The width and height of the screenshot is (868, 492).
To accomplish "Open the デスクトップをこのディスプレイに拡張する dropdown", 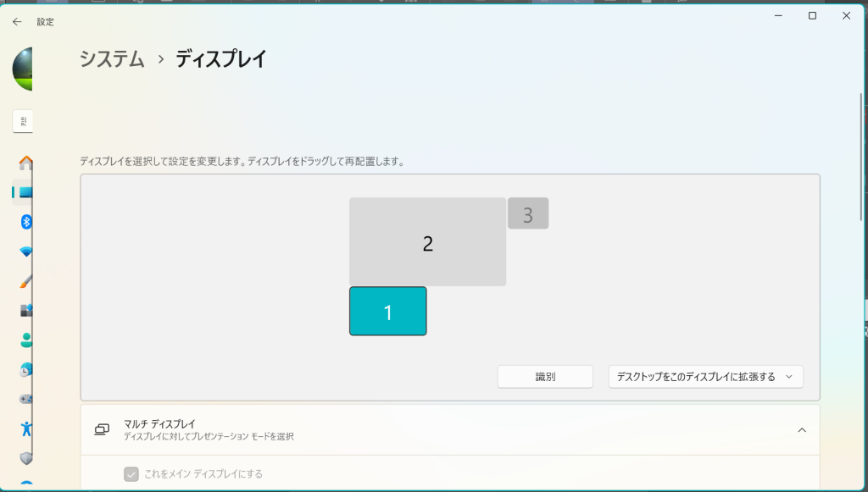I will 705,377.
